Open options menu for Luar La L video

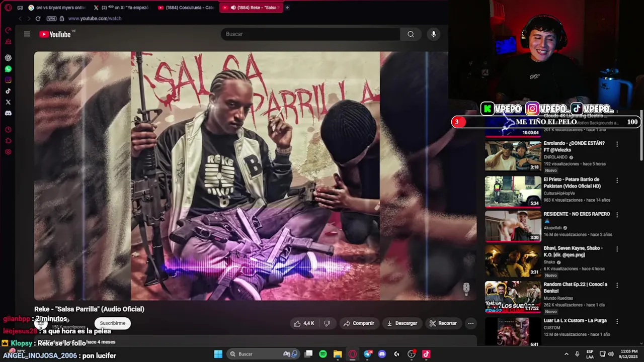point(617,321)
